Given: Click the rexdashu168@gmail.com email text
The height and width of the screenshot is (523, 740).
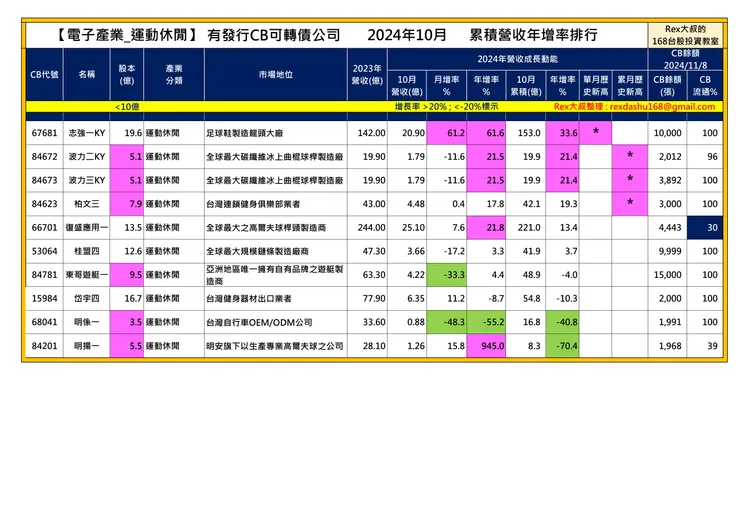Looking at the screenshot, I should coord(662,107).
